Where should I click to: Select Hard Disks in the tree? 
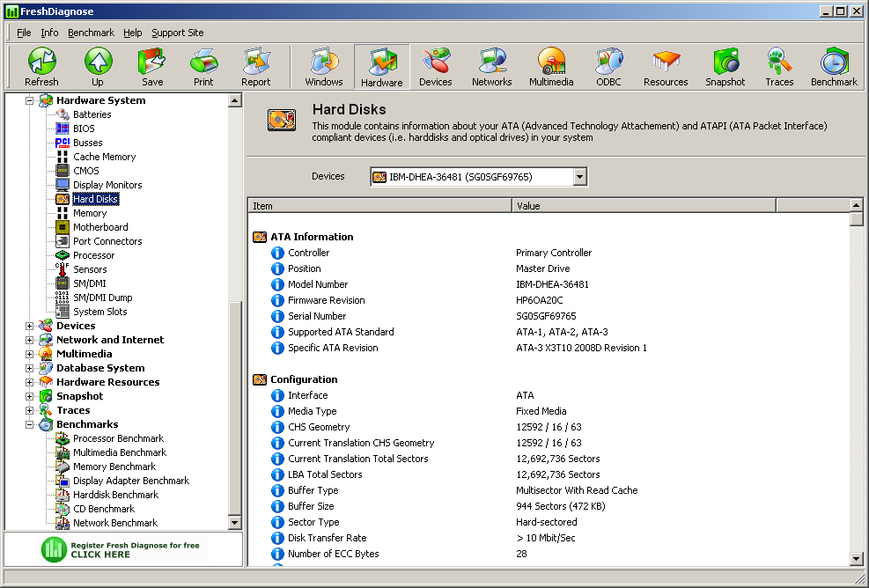[95, 199]
